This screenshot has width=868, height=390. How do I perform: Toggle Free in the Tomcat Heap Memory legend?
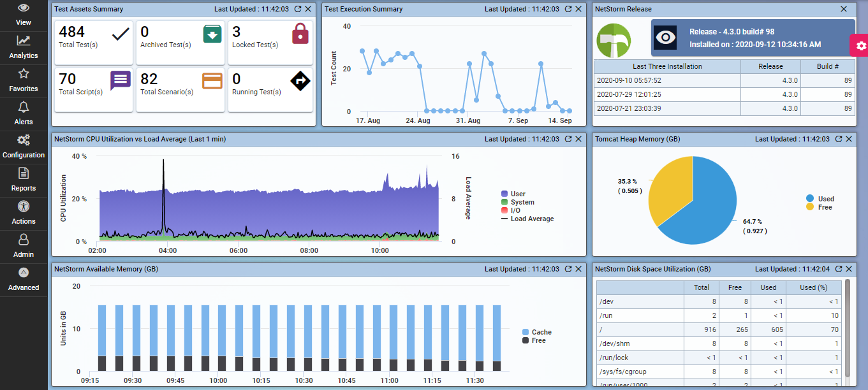(x=820, y=207)
